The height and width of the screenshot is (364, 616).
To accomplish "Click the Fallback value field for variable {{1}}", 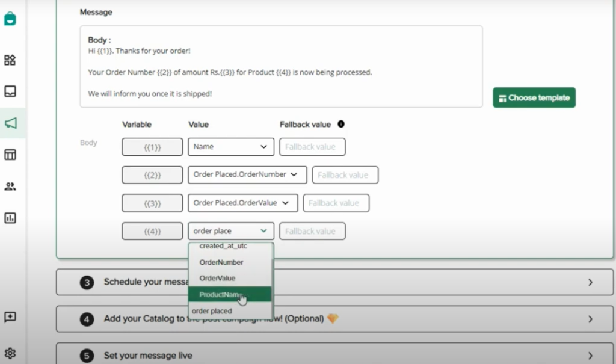I will (x=312, y=146).
